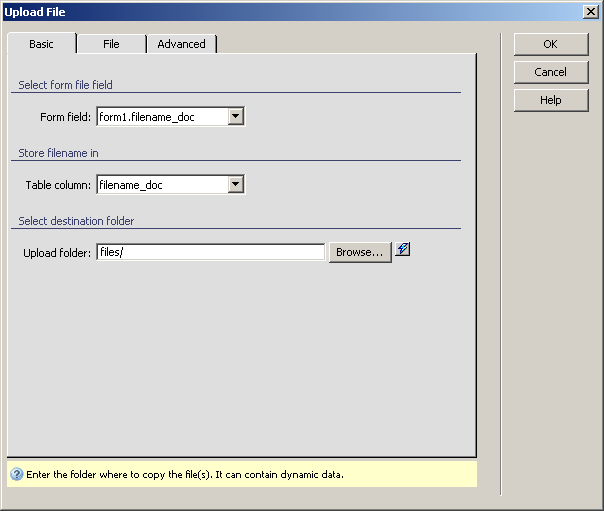Select the form1.filename_doc combo box value
This screenshot has width=604, height=511.
[161, 117]
